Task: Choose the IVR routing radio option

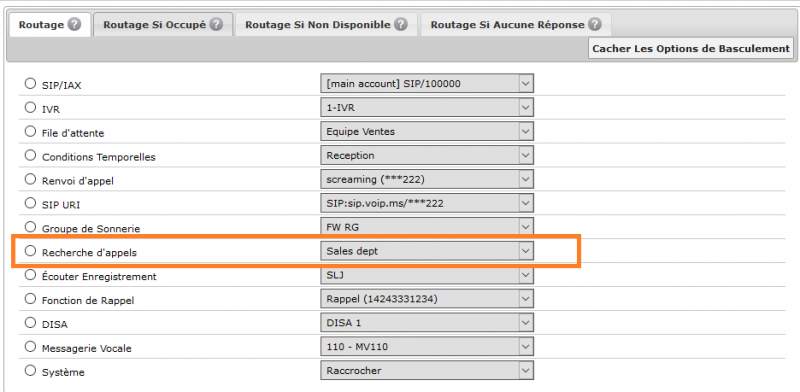Action: click(x=31, y=107)
